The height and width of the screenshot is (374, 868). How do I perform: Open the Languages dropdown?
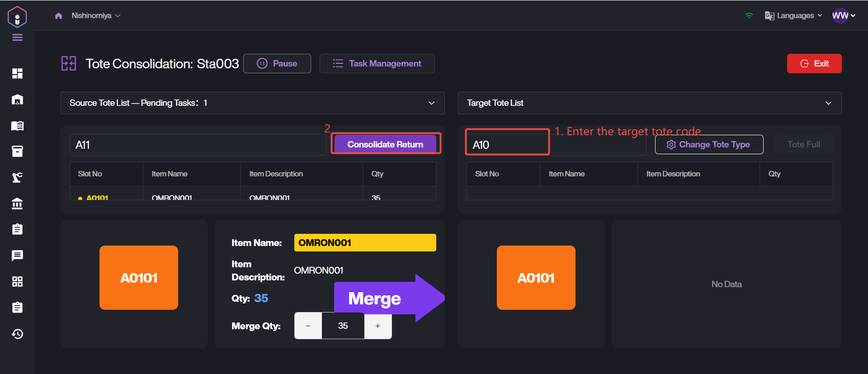coord(793,16)
